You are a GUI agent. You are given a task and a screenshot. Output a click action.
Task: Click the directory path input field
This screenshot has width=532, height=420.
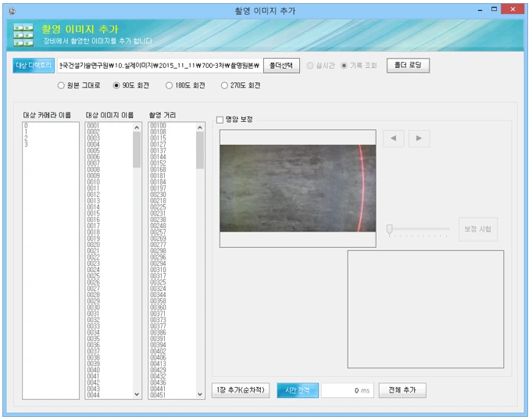pyautogui.click(x=159, y=66)
